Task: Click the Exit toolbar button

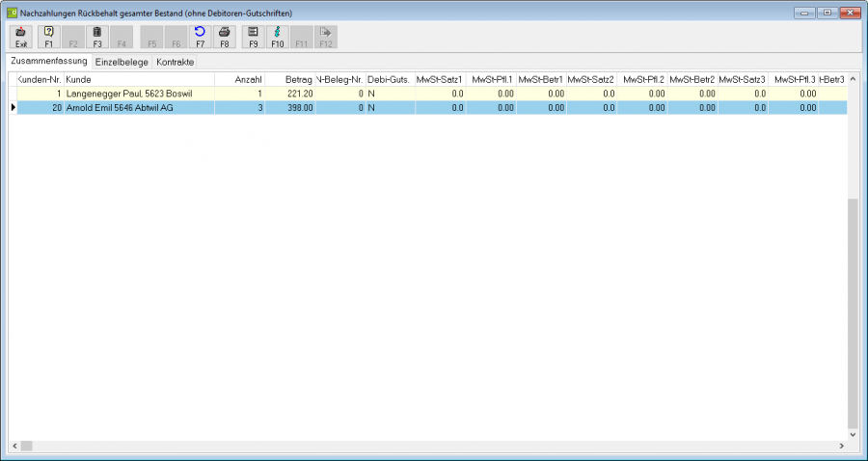Action: pos(21,37)
